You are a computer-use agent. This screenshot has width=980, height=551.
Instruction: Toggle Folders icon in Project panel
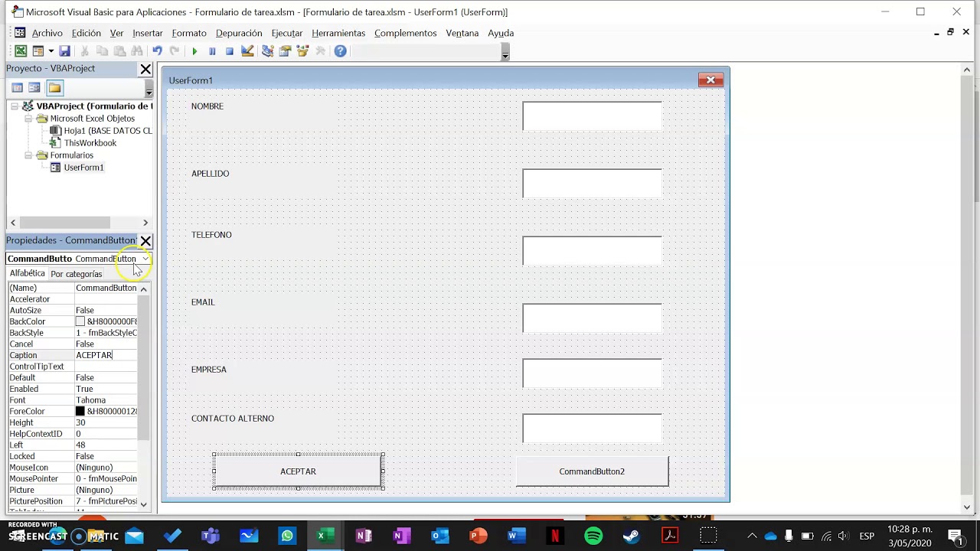tap(54, 87)
